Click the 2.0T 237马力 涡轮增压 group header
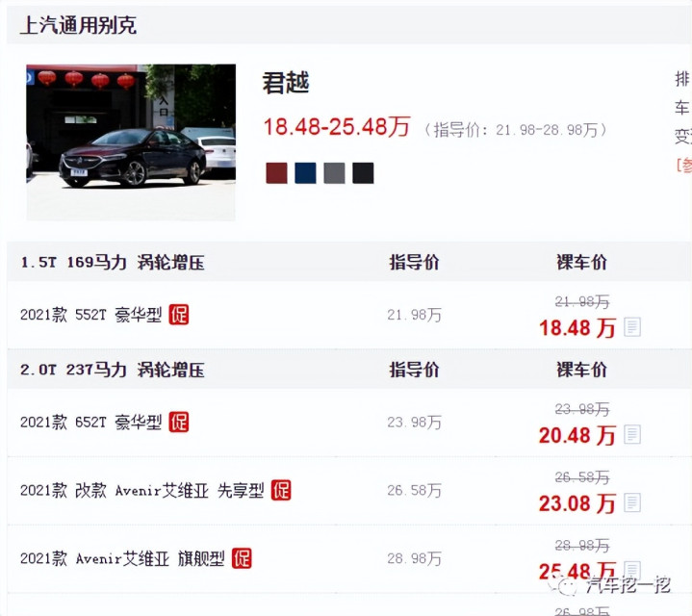This screenshot has width=692, height=616. tap(113, 370)
